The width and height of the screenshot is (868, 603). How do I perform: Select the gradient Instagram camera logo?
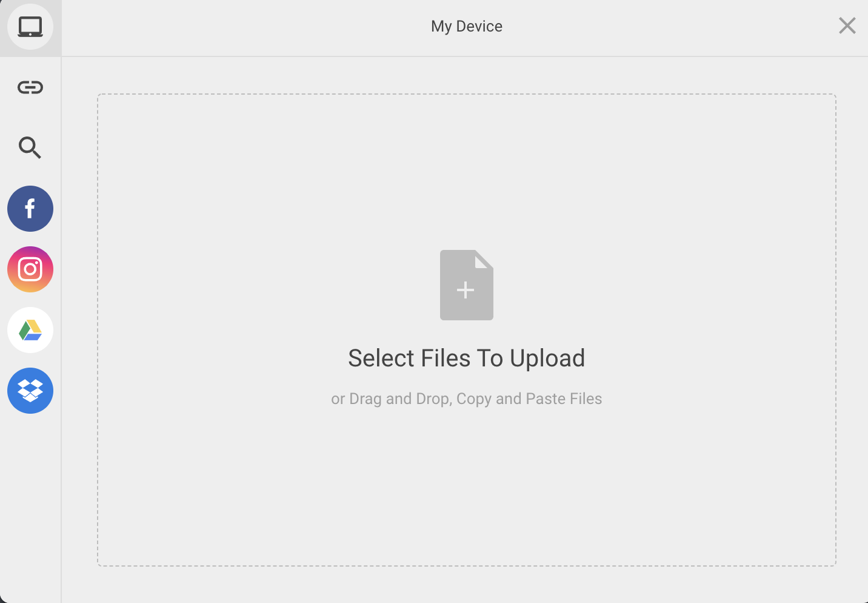pyautogui.click(x=30, y=269)
